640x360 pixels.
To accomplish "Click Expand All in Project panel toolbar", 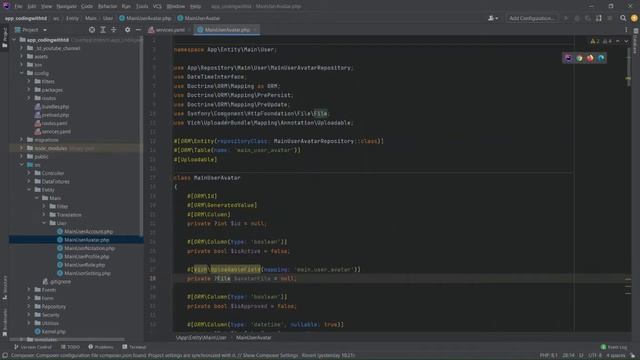I will tap(103, 30).
